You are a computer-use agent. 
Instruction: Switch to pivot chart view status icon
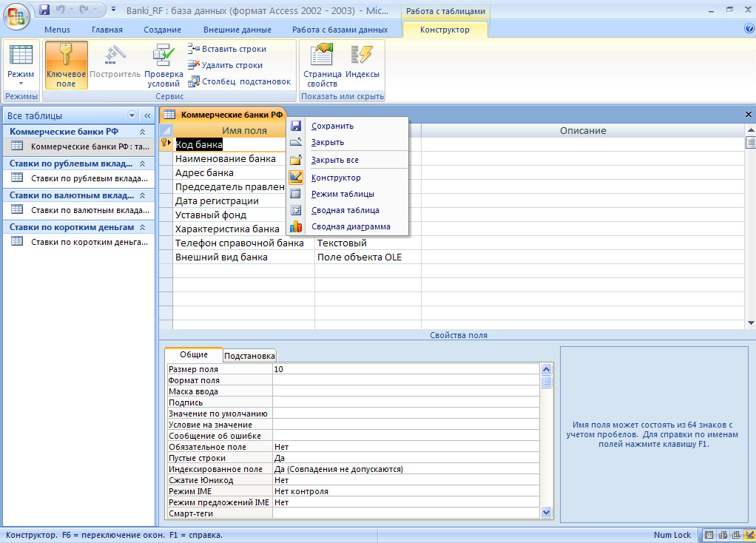(736, 535)
